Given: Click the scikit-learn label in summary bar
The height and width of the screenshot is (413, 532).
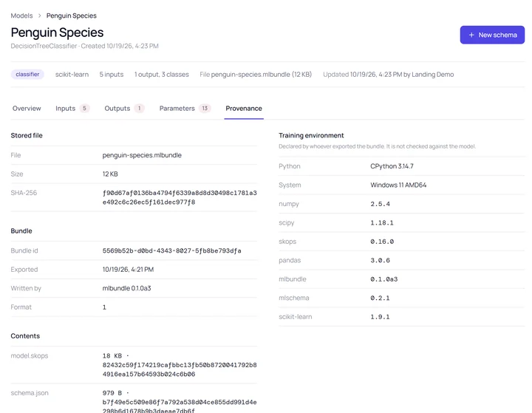Looking at the screenshot, I should (72, 75).
